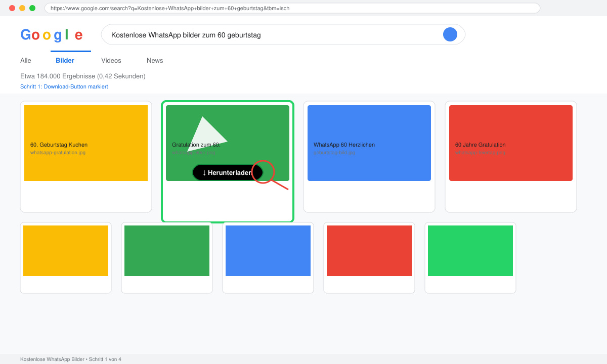Go to the News tab
Image resolution: width=607 pixels, height=364 pixels.
pyautogui.click(x=155, y=61)
